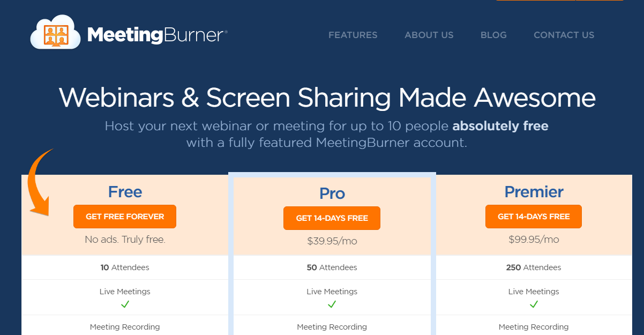Image resolution: width=644 pixels, height=335 pixels.
Task: Click 'Live Meetings' label in Pro column
Action: 332,292
